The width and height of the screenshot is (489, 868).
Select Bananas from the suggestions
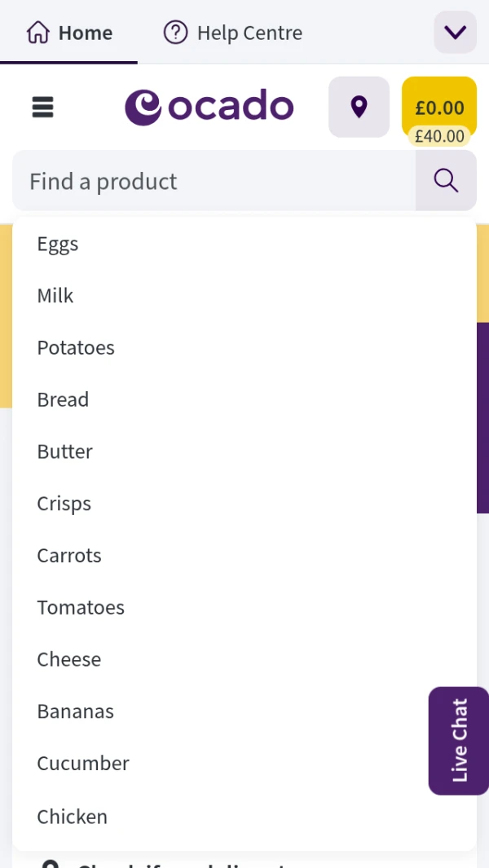76,712
